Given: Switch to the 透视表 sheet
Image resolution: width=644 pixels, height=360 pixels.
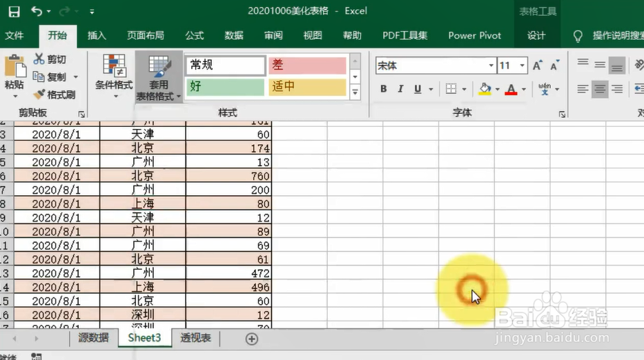Looking at the screenshot, I should [195, 338].
